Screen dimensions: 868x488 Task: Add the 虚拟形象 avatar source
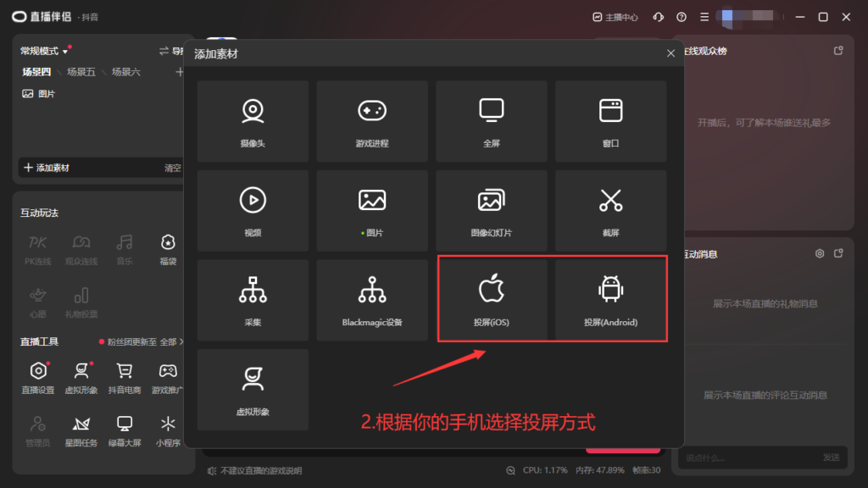coord(253,389)
